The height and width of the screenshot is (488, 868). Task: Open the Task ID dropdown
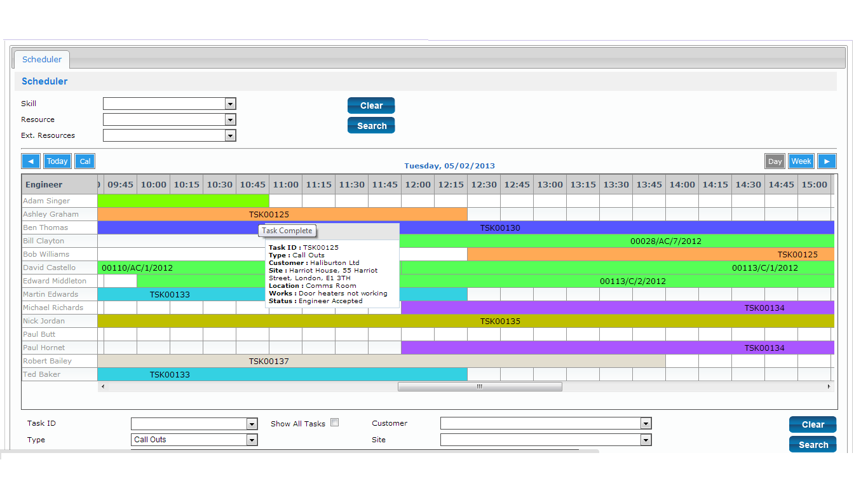pos(252,423)
